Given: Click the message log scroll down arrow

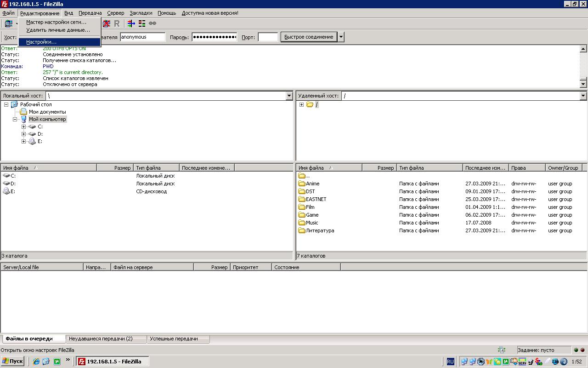Looking at the screenshot, I should [583, 84].
